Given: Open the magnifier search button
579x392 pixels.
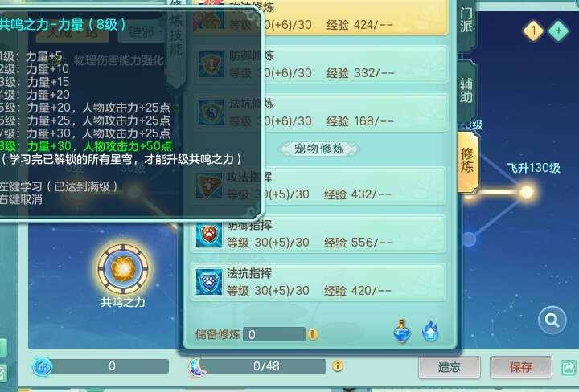Looking at the screenshot, I should point(552,320).
